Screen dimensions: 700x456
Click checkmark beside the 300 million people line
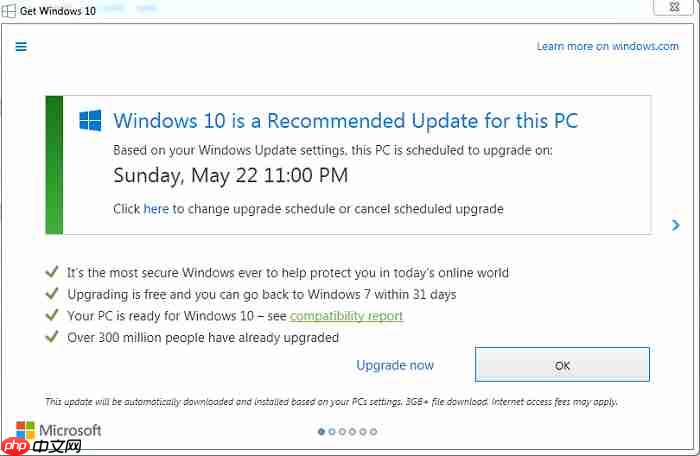pos(51,337)
